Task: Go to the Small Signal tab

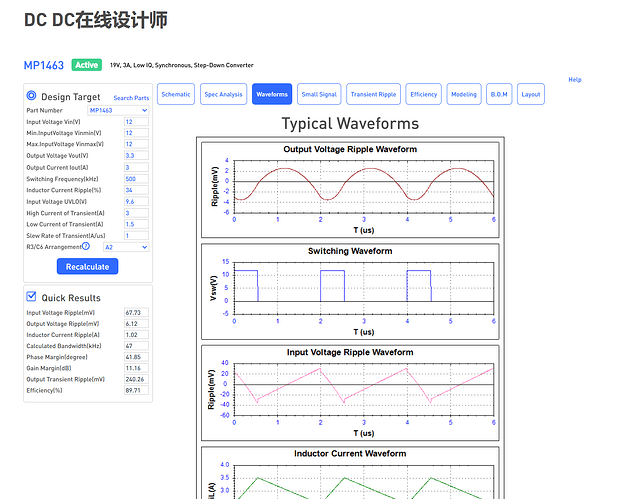Action: click(x=320, y=94)
